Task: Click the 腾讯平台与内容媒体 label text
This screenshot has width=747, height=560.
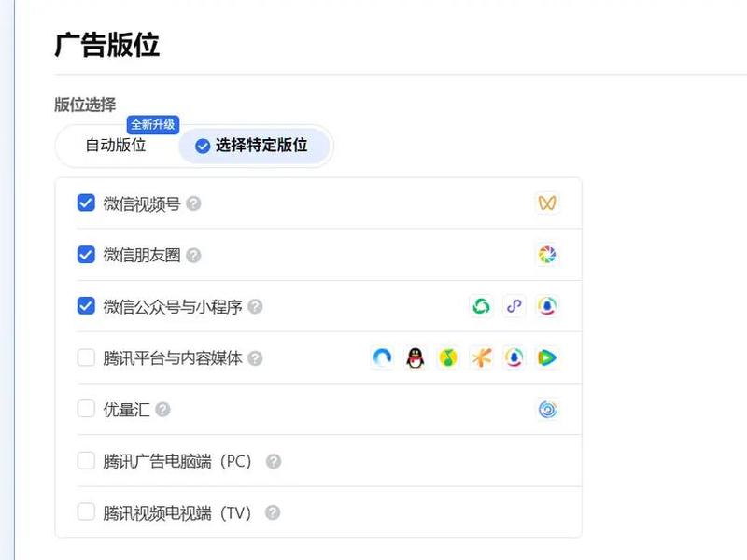Action: point(173,358)
